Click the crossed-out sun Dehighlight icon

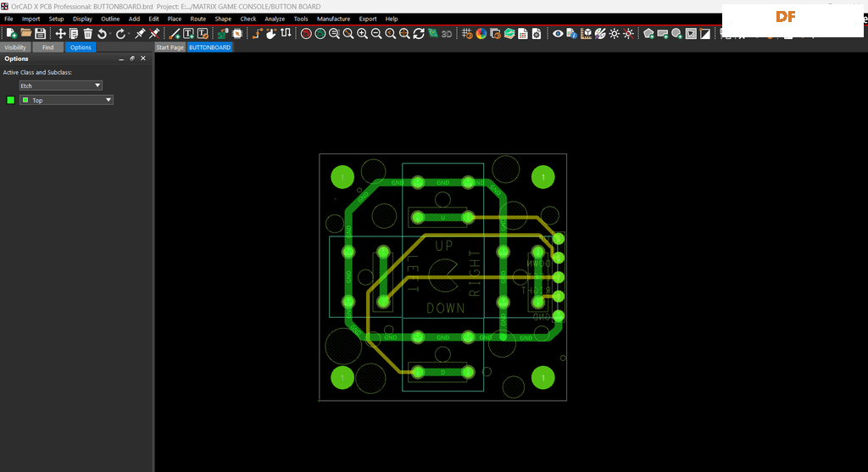[628, 34]
